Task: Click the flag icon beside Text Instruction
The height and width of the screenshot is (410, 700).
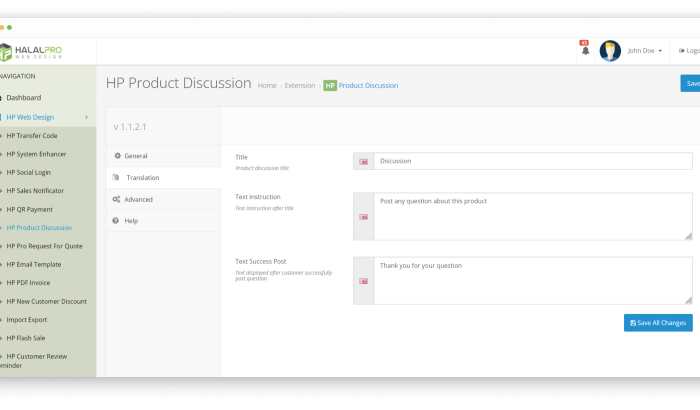Action: tap(363, 217)
